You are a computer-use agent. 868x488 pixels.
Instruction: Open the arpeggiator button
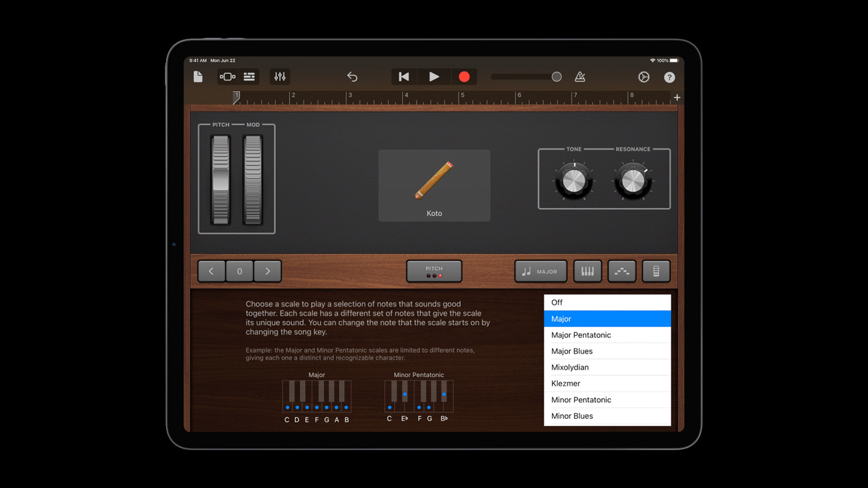(x=621, y=271)
